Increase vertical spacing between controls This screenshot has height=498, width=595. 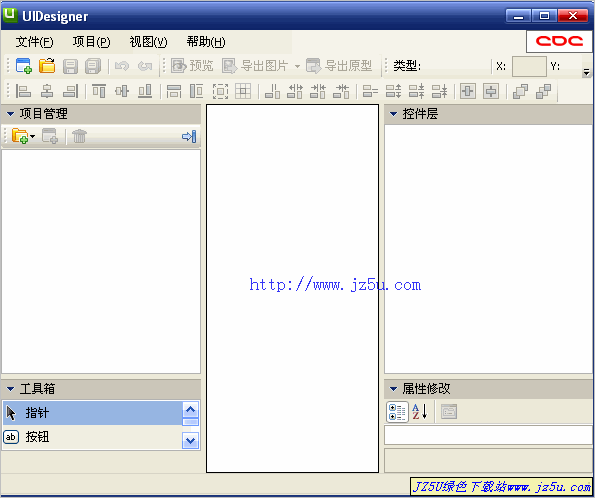[x=394, y=91]
